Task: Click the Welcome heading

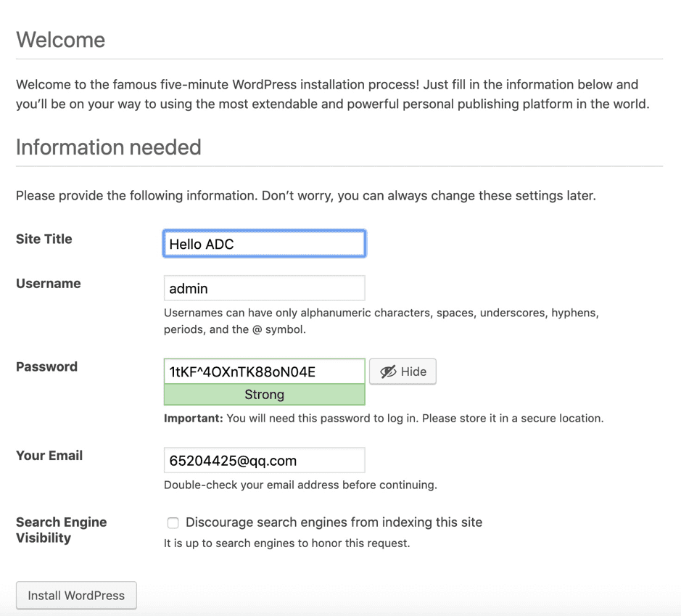Action: pos(61,40)
